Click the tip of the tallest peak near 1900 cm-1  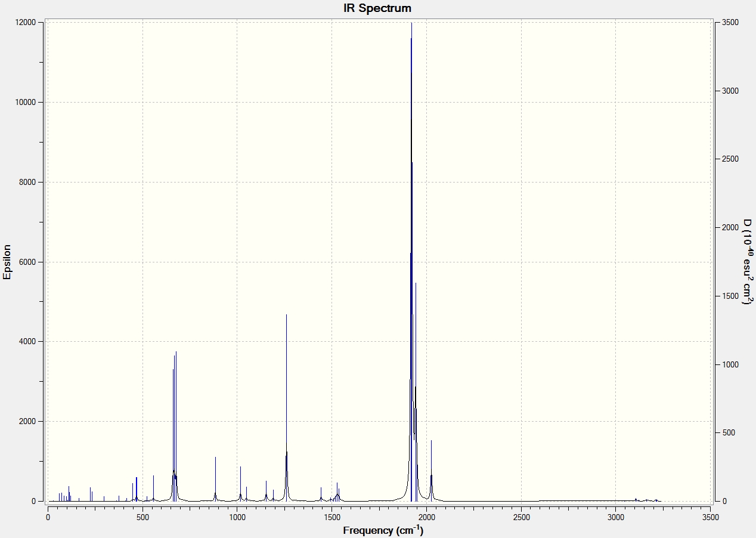point(411,23)
